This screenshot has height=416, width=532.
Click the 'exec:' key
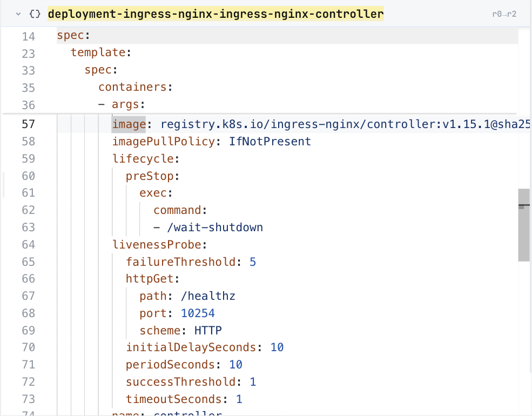(156, 193)
